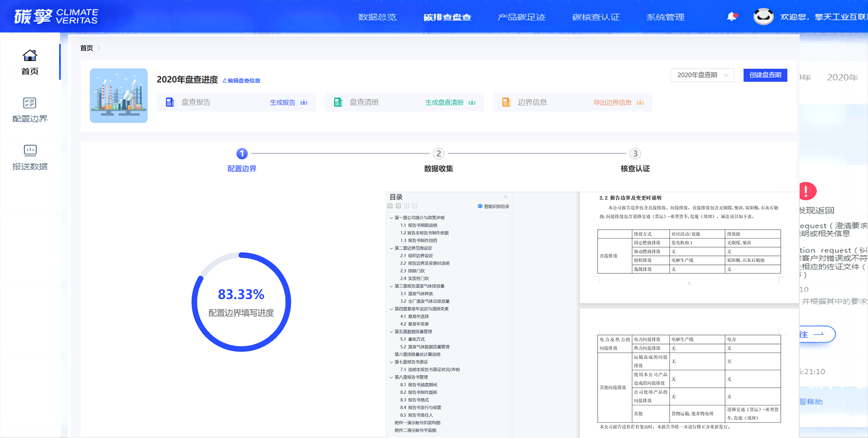Select 8.5 报告书责任人 entry
Viewport: 868px width, 438px height.
[x=416, y=415]
